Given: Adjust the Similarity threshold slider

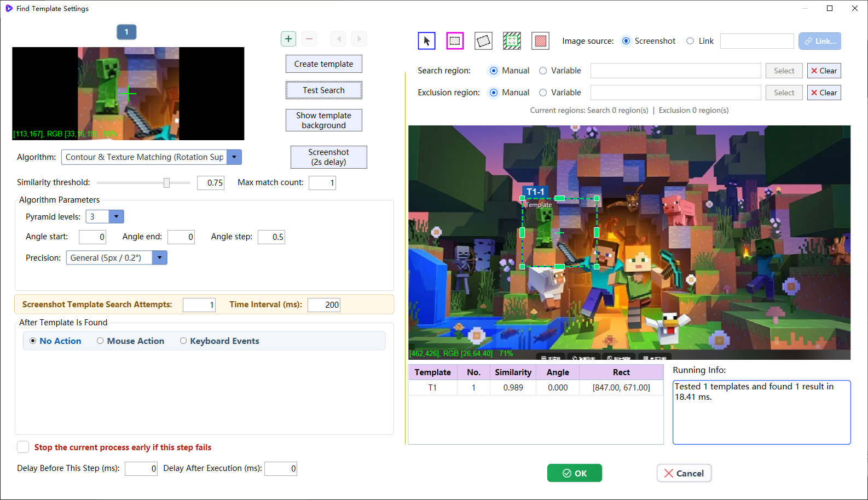Looking at the screenshot, I should point(166,183).
